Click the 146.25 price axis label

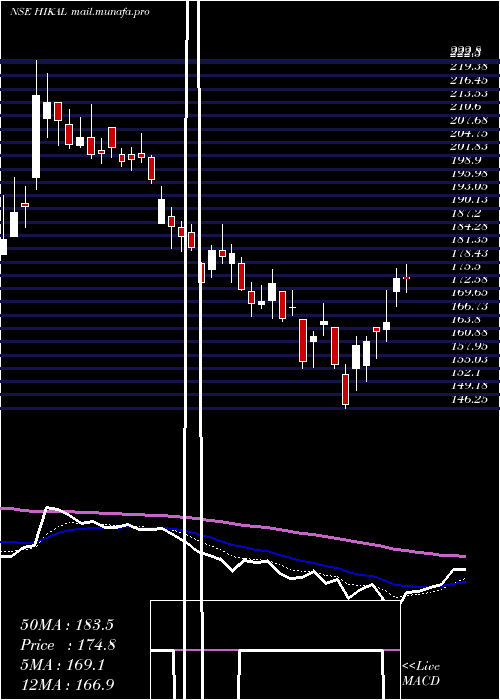pyautogui.click(x=468, y=399)
